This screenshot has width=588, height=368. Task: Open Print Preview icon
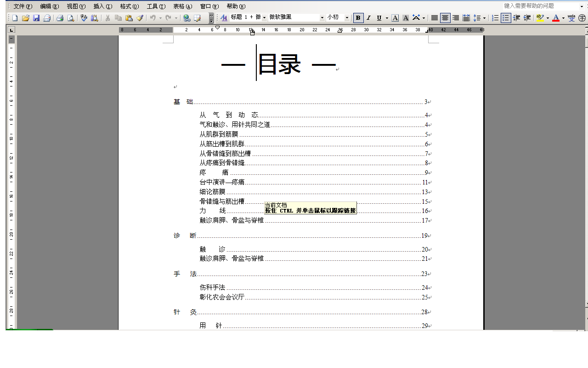pos(71,18)
